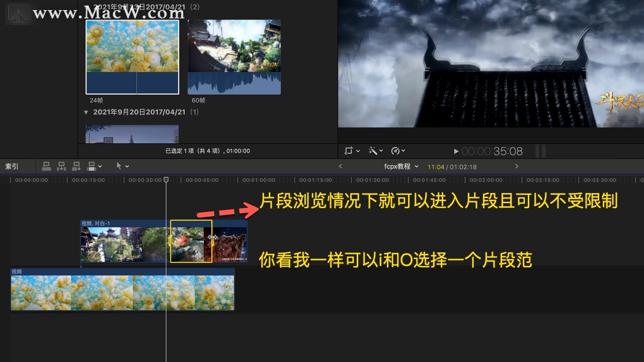The image size is (644, 362).
Task: Click the append clip to storyline icon
Action: 76,166
